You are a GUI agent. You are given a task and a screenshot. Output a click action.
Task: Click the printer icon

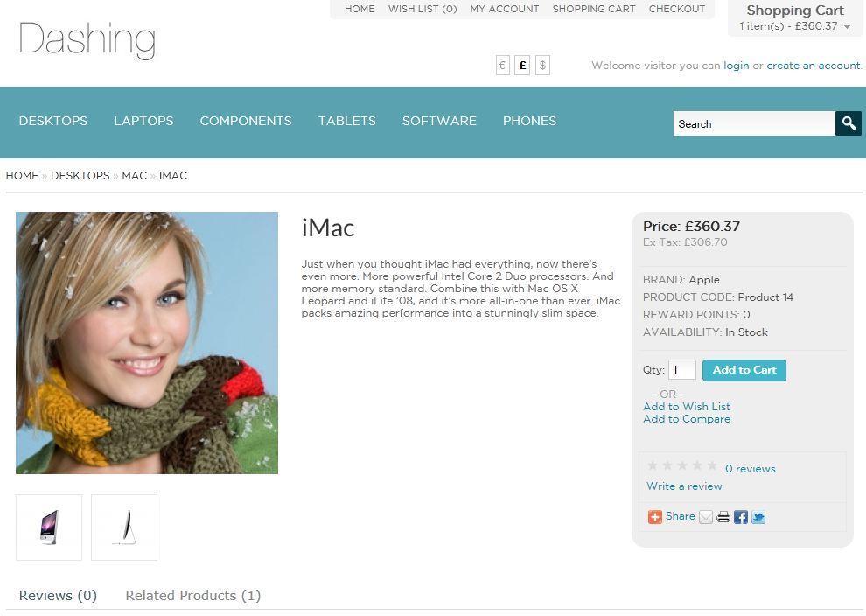723,517
